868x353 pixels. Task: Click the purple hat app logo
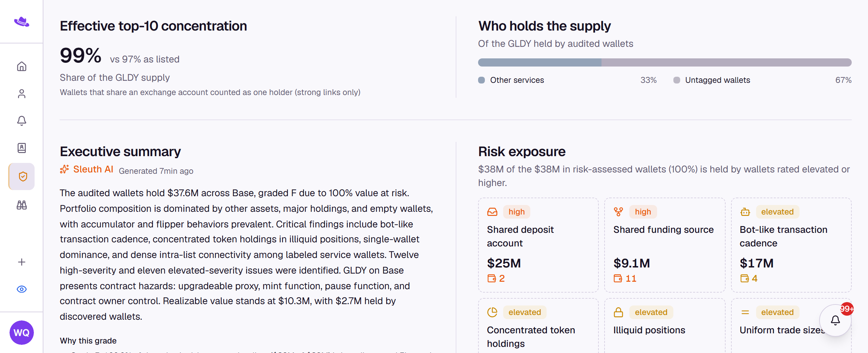22,22
